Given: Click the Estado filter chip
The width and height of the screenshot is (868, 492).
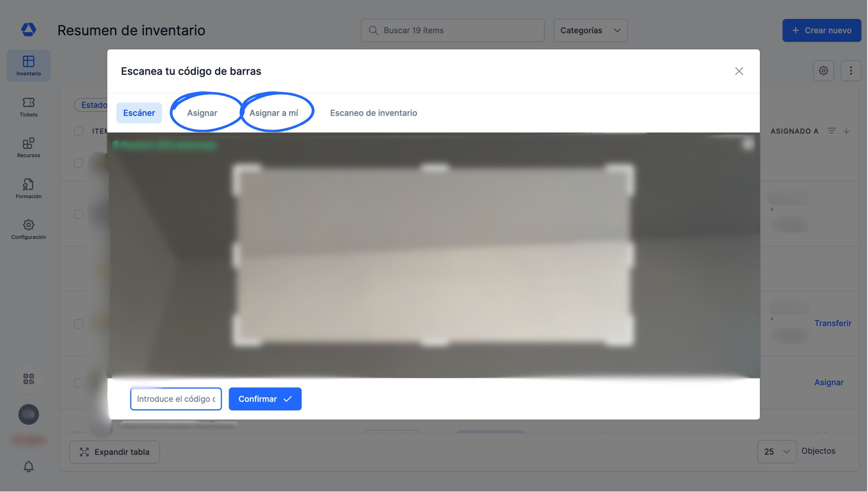Looking at the screenshot, I should click(x=91, y=105).
